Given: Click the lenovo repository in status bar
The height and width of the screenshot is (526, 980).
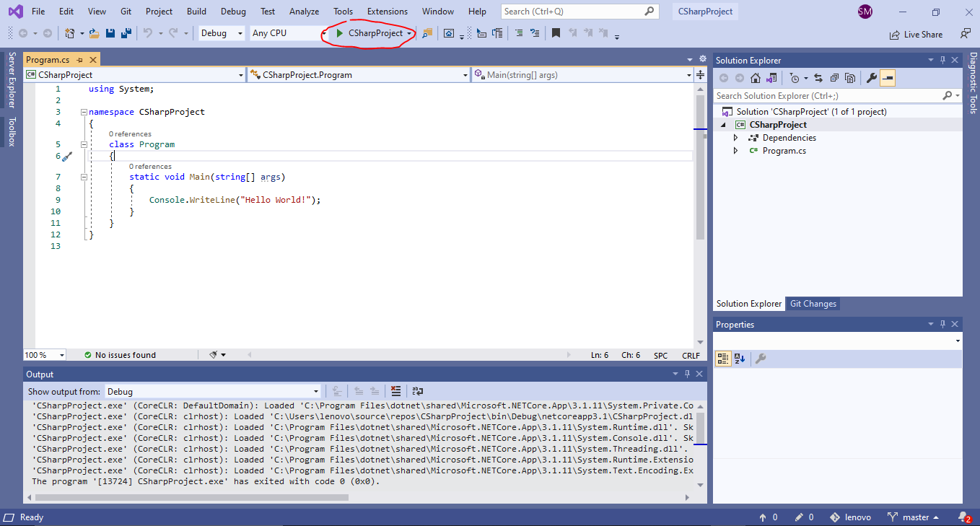Looking at the screenshot, I should pos(850,517).
